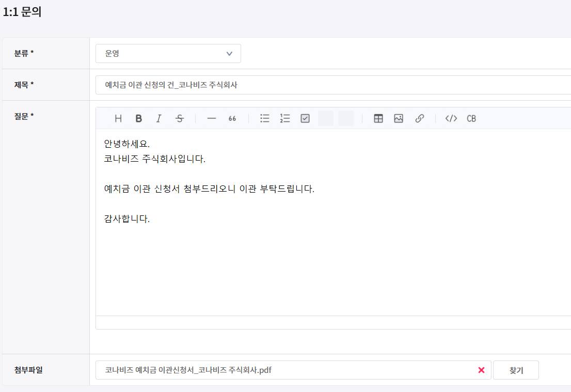Apply inline code formatting
This screenshot has width=571, height=392.
451,118
